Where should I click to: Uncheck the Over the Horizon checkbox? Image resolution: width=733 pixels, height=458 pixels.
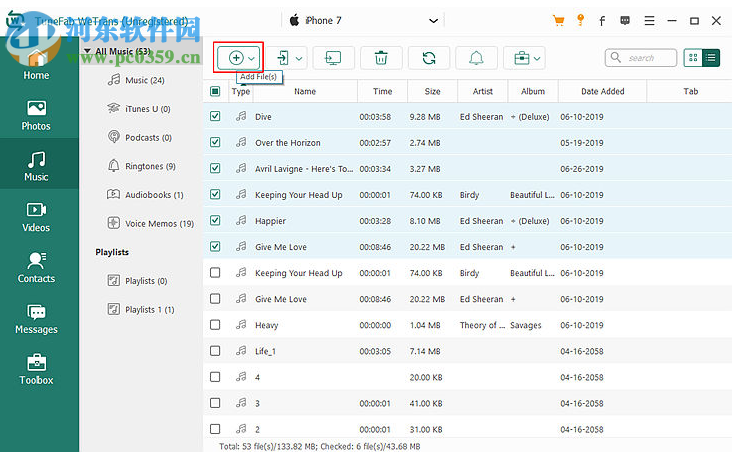coord(215,142)
